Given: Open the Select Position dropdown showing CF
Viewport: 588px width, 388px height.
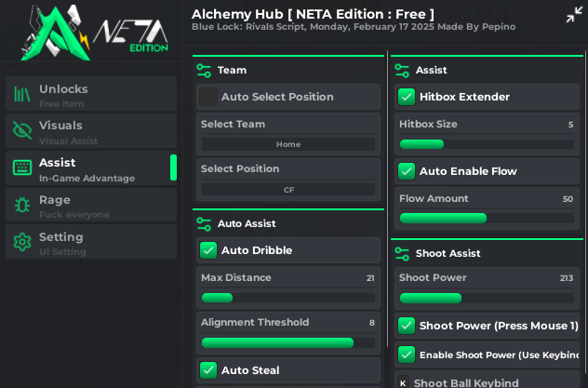Looking at the screenshot, I should point(288,189).
